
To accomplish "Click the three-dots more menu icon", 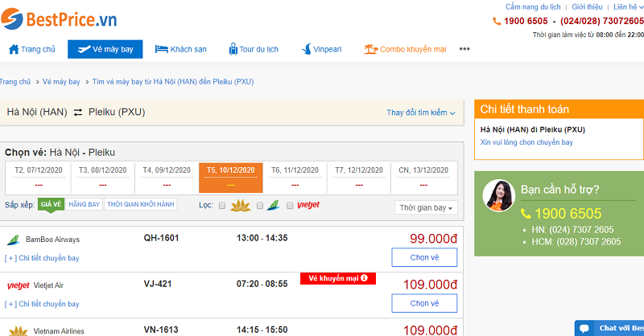I will pyautogui.click(x=464, y=49).
